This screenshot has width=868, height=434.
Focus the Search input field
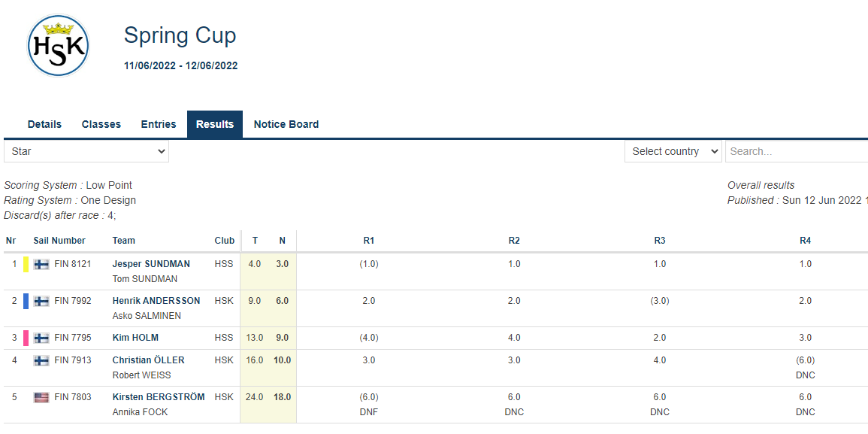797,151
